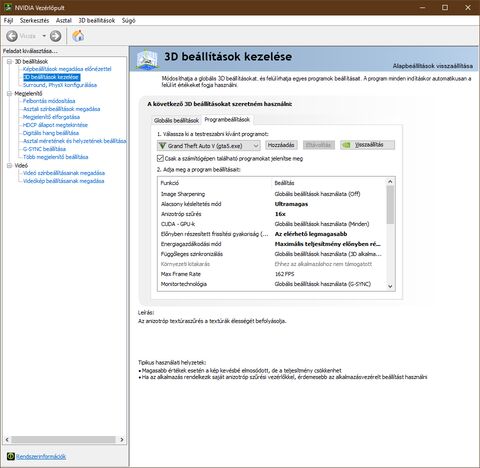Open the Grand Theft Auto V program dropdown
Screen dimensions: 480x468
(x=209, y=146)
